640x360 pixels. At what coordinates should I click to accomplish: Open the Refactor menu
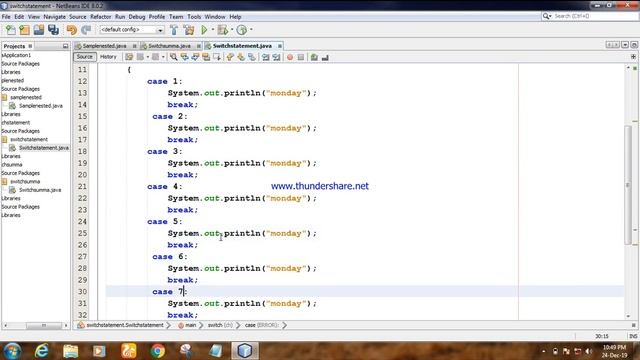click(x=100, y=17)
